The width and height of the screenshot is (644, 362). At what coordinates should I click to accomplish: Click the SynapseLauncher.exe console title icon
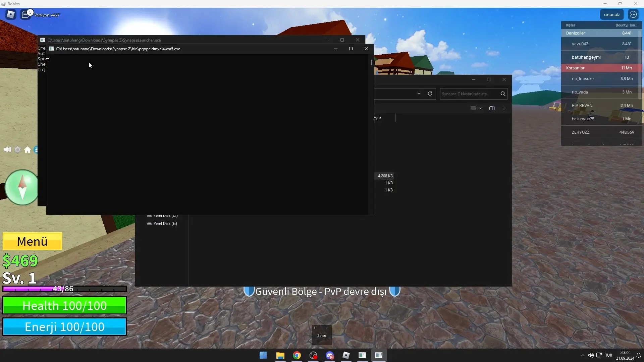pyautogui.click(x=43, y=40)
